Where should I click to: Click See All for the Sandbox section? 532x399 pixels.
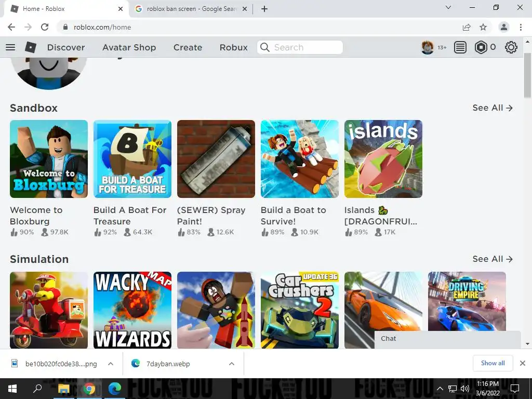click(493, 108)
